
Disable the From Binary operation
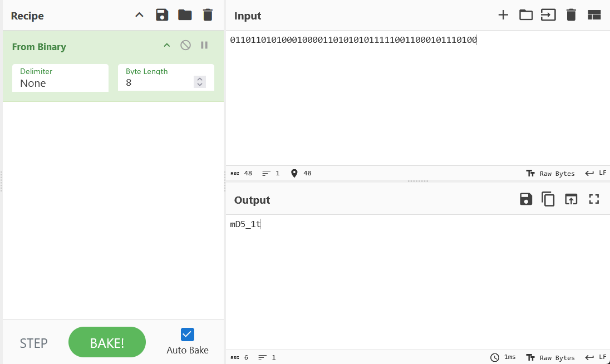(x=185, y=46)
